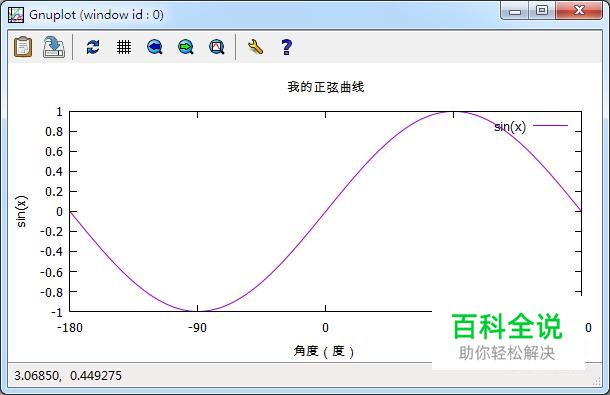This screenshot has height=395, width=610.
Task: Click the y-axis tick label 0.4
Action: (x=54, y=171)
